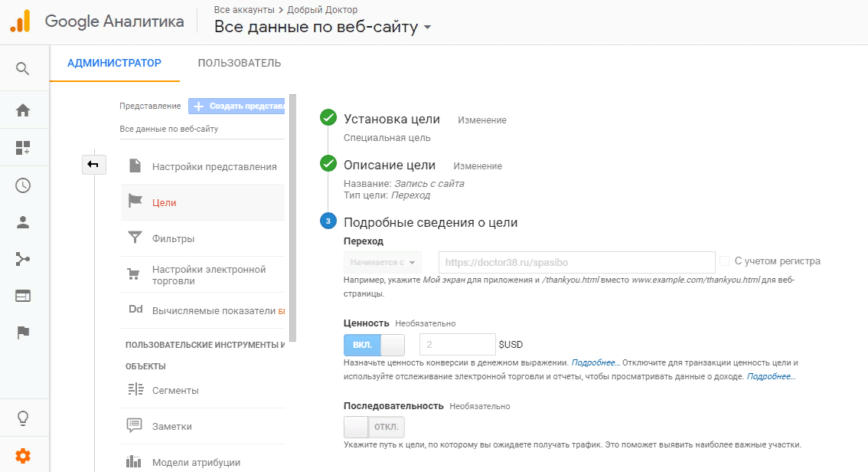Check the 'С учетом регистра' checkbox
868x472 pixels.
coord(724,261)
